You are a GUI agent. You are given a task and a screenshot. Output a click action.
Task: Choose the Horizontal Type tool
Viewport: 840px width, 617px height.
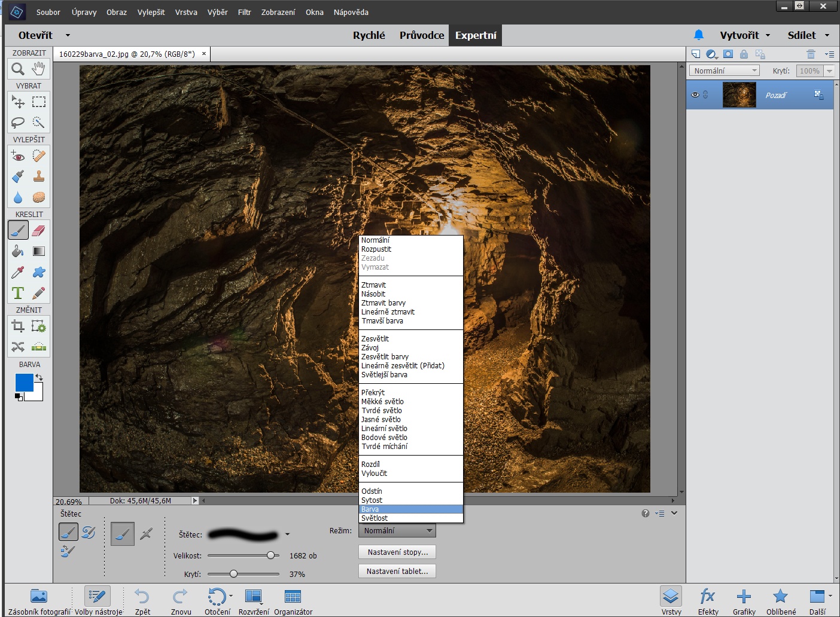coord(18,293)
